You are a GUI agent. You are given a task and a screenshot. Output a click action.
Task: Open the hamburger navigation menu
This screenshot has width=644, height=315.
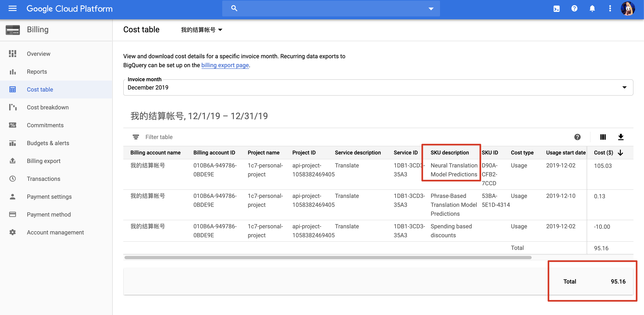click(13, 9)
